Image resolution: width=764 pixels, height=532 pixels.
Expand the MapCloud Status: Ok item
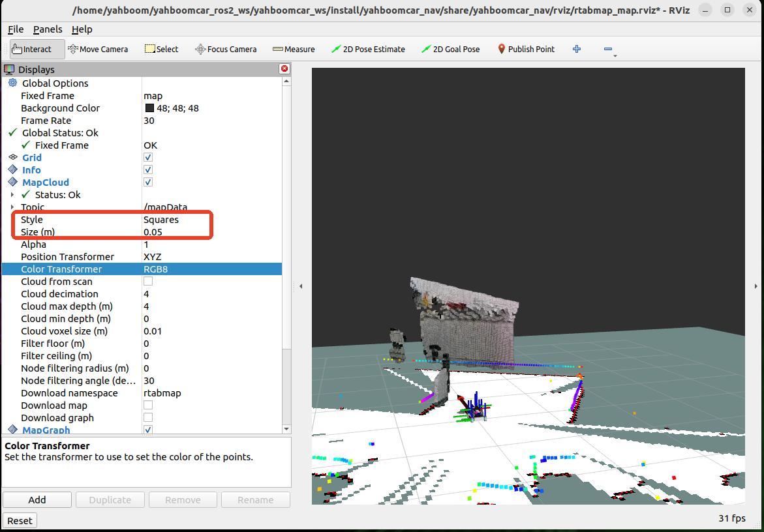pos(12,195)
